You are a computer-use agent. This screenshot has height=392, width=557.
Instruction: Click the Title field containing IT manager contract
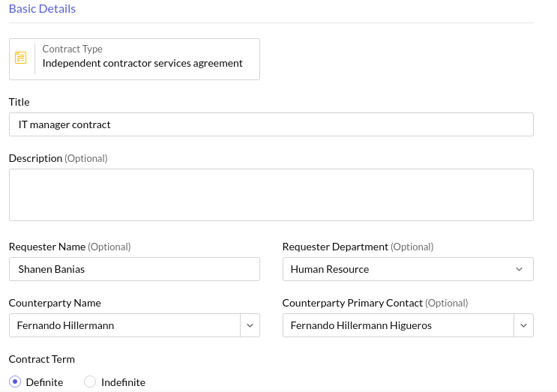(271, 124)
